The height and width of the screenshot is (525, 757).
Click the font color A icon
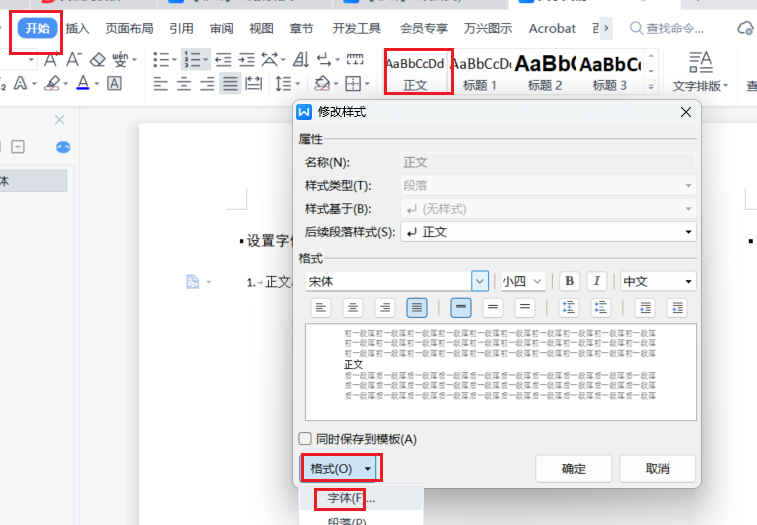[x=83, y=83]
